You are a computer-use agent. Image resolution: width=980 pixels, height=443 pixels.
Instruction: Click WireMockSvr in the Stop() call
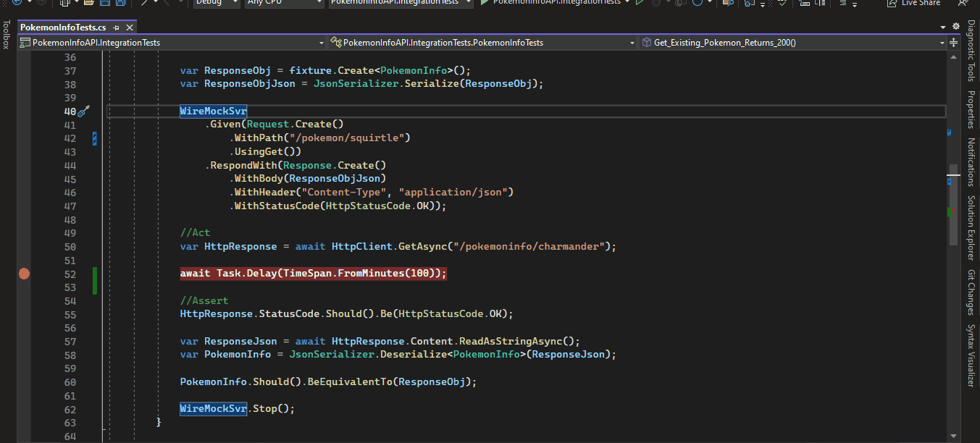[214, 408]
